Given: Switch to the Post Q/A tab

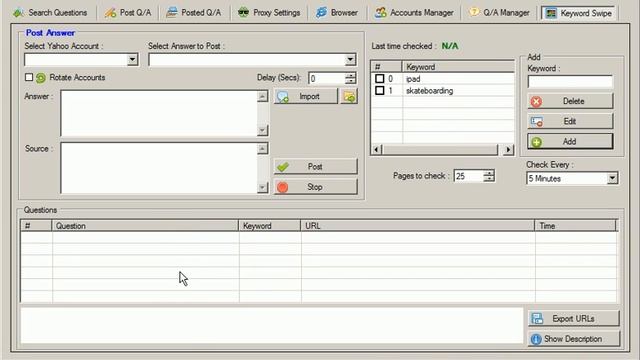Looking at the screenshot, I should click(127, 13).
